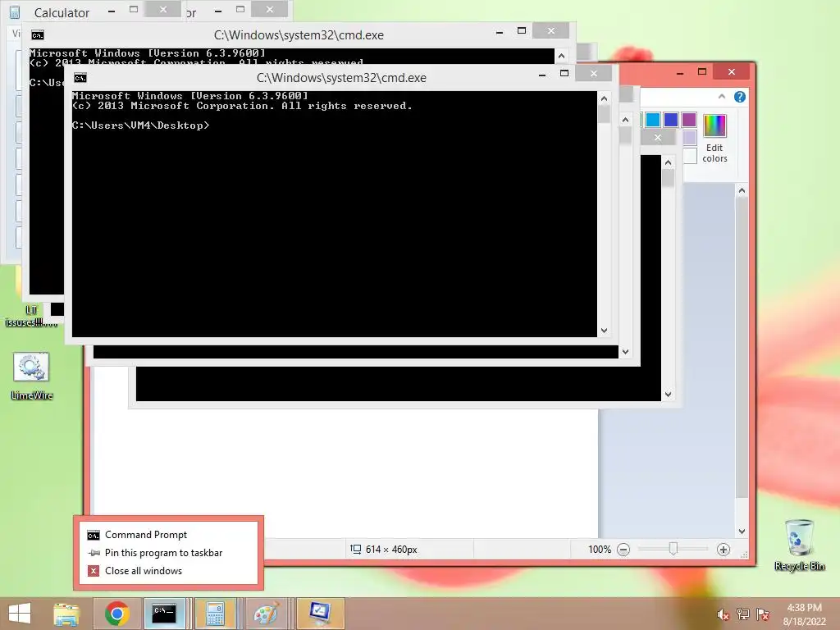Click the front cmd window scroll-down arrow

[x=605, y=331]
